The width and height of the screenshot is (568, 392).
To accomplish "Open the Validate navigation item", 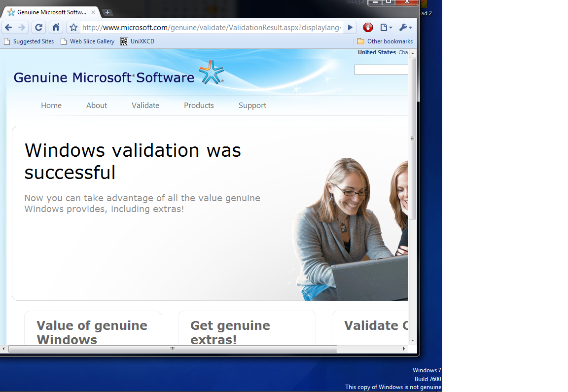I will tap(145, 106).
